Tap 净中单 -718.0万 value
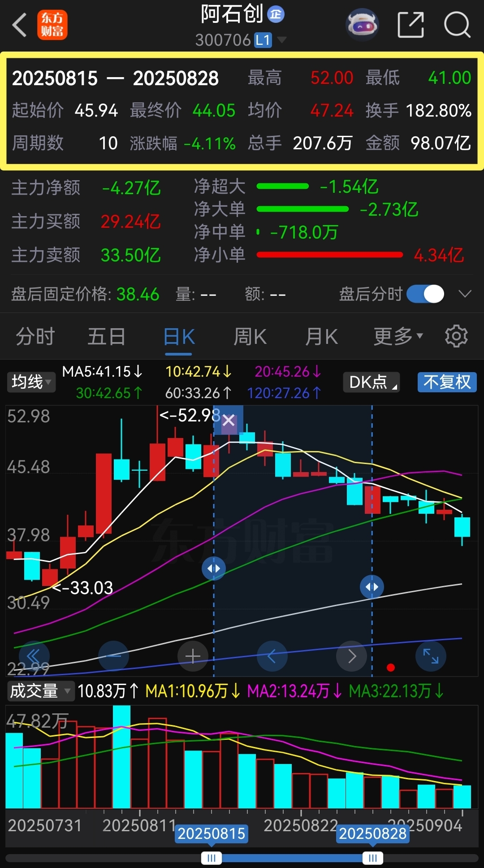Image resolution: width=484 pixels, height=868 pixels. click(304, 232)
